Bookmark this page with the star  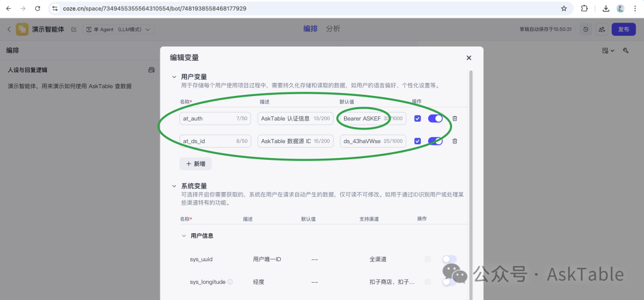[x=564, y=8]
